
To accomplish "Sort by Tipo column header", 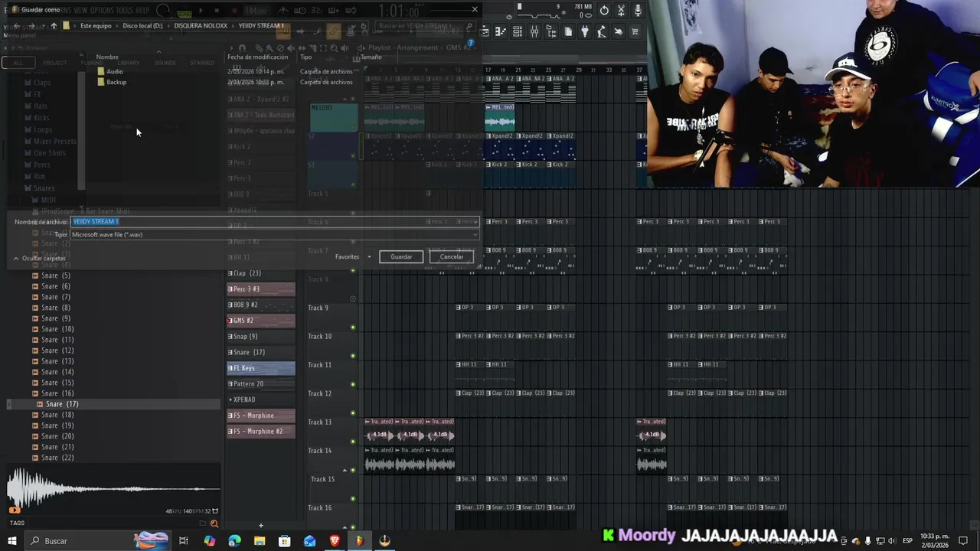I will tap(306, 57).
